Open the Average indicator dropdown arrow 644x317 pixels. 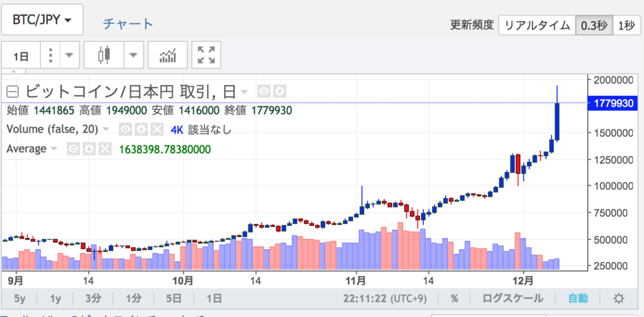pyautogui.click(x=54, y=148)
